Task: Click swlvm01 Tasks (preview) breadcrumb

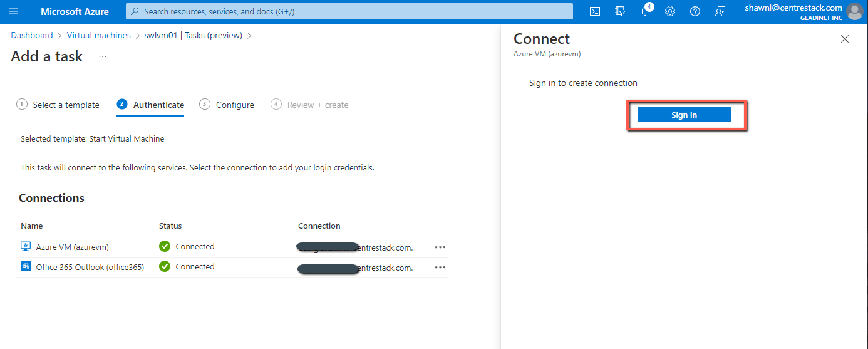Action: click(194, 36)
